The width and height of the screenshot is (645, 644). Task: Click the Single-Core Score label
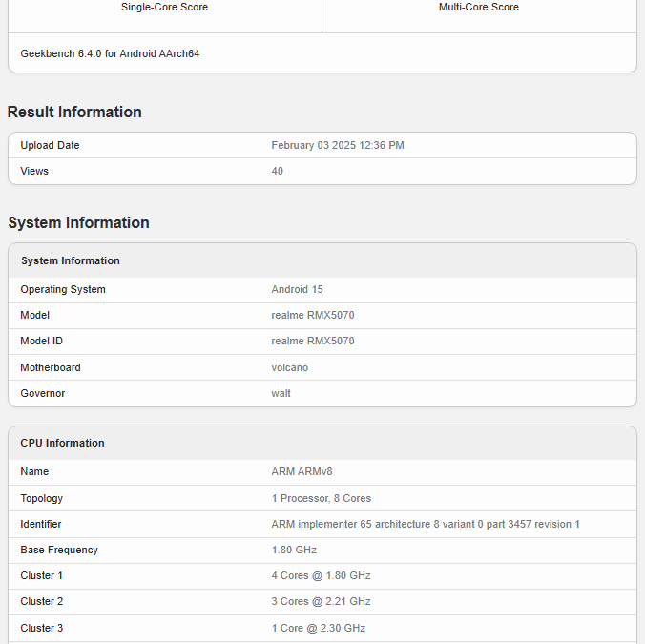164,7
